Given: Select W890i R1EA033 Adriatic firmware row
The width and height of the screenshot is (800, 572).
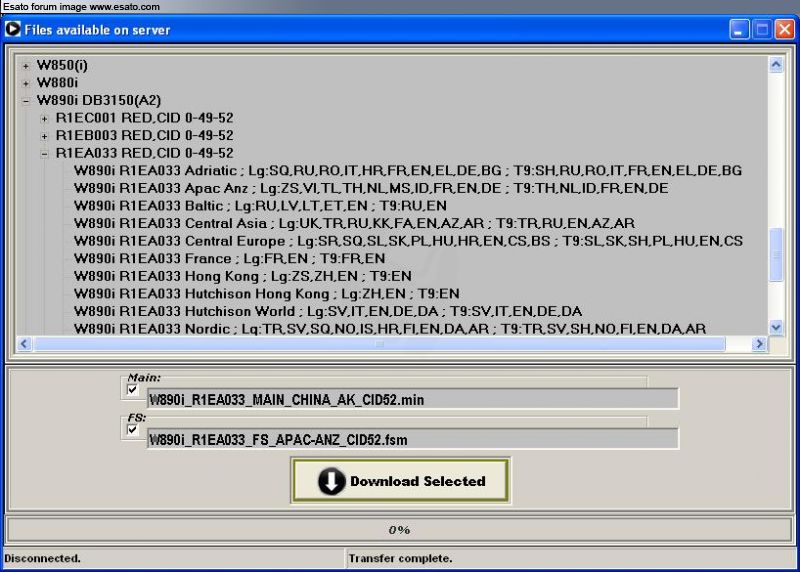Looking at the screenshot, I should (408, 170).
